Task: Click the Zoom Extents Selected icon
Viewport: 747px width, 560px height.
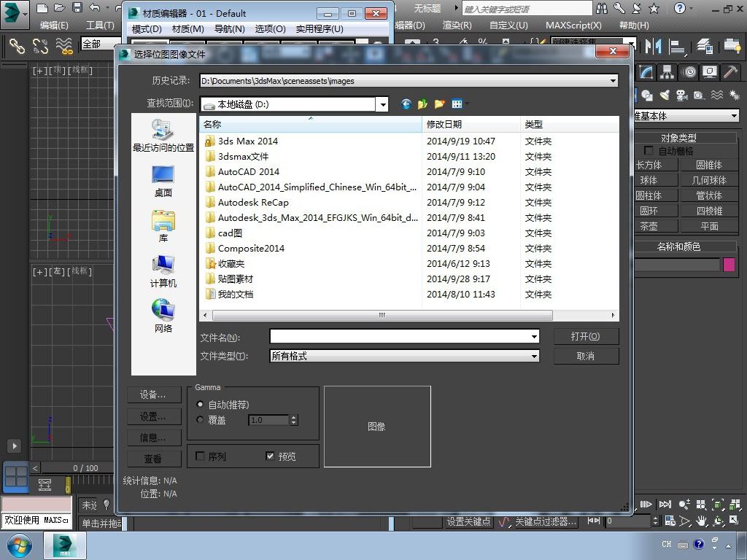Action: pyautogui.click(x=718, y=505)
